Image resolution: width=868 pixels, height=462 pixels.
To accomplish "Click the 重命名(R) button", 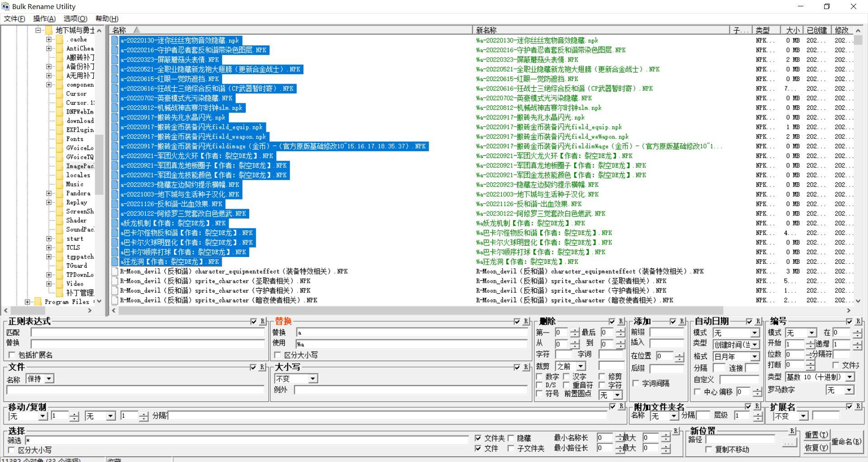I will pos(846,441).
